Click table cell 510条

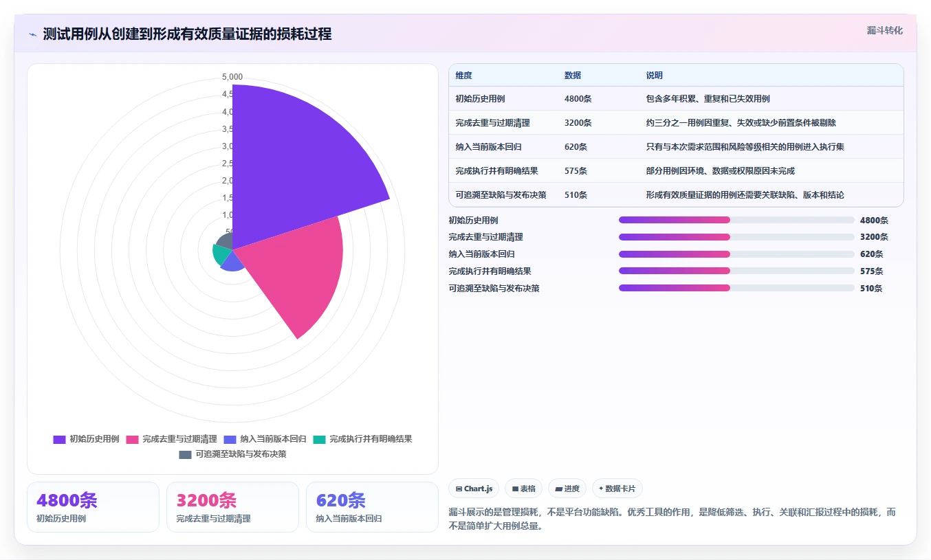(x=576, y=195)
